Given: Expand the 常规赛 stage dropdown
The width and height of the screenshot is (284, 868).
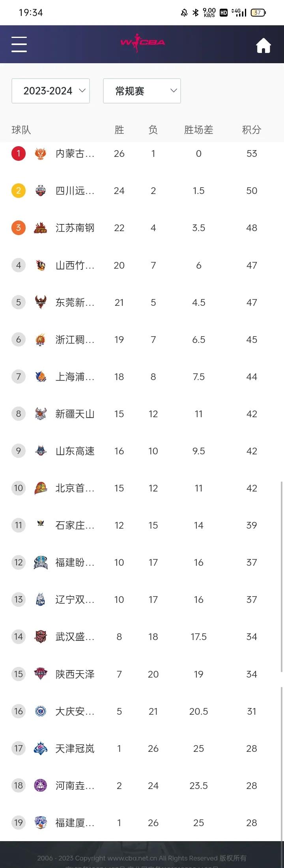Looking at the screenshot, I should [142, 91].
